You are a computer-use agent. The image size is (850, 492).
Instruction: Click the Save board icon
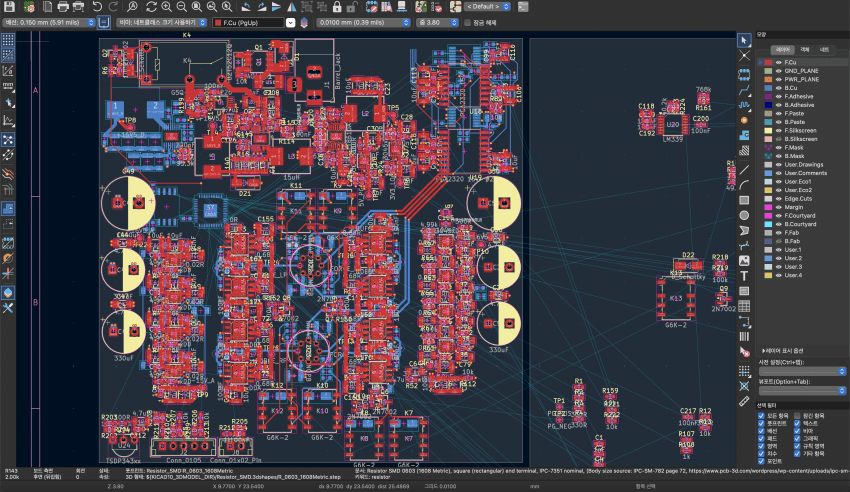[x=9, y=7]
